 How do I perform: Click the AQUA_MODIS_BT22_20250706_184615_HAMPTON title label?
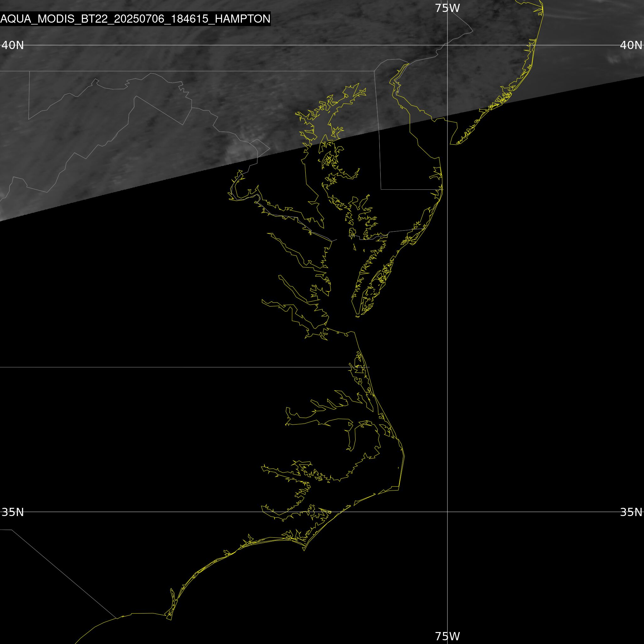pyautogui.click(x=135, y=19)
